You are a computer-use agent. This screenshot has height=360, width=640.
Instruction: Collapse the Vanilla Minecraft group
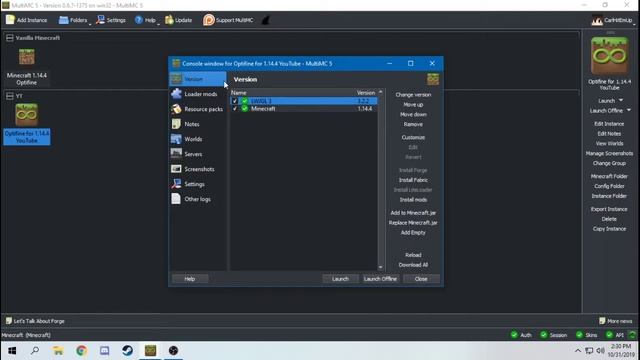[9, 38]
